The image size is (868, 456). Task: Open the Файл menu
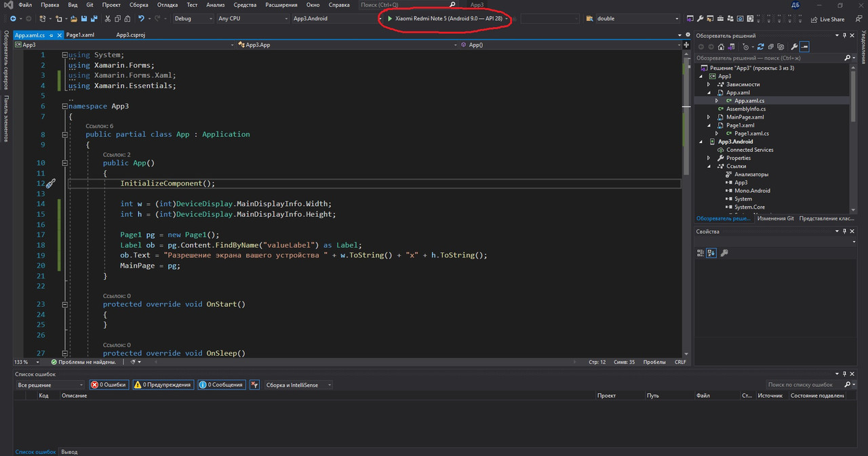click(x=25, y=5)
